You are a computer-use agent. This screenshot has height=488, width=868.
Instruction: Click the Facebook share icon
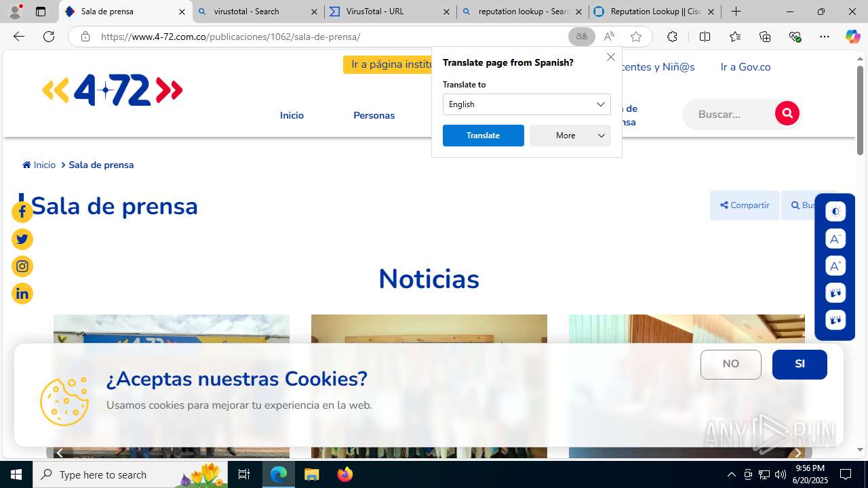click(22, 212)
